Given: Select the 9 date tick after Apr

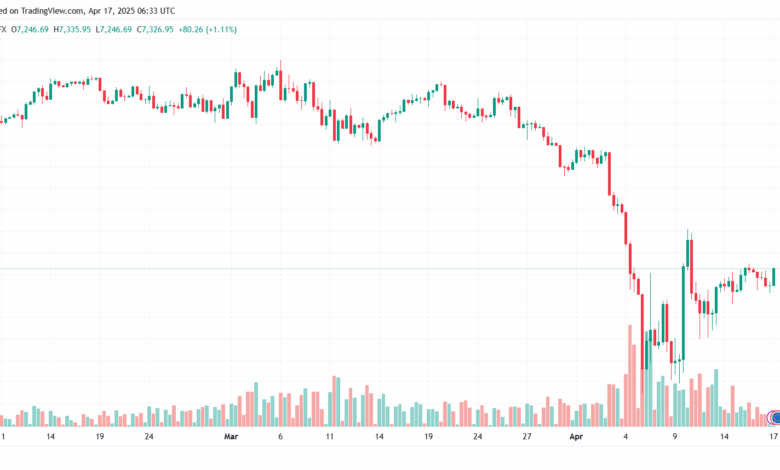Looking at the screenshot, I should 675,437.
